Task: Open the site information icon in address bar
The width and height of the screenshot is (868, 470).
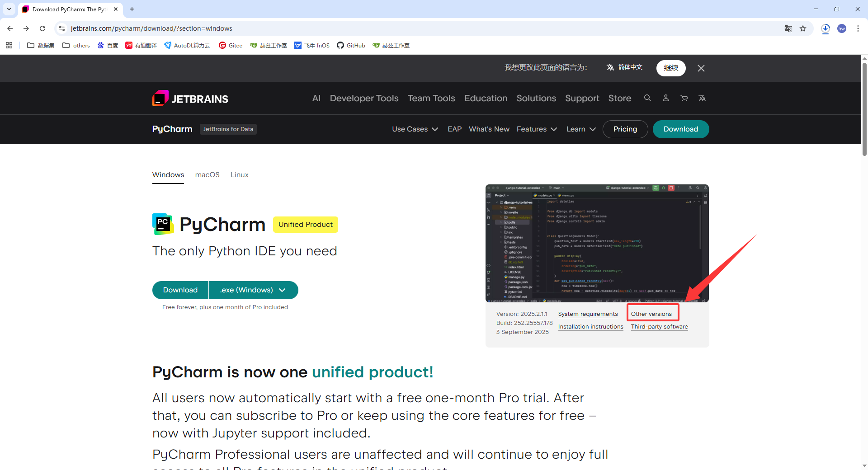Action: click(62, 28)
